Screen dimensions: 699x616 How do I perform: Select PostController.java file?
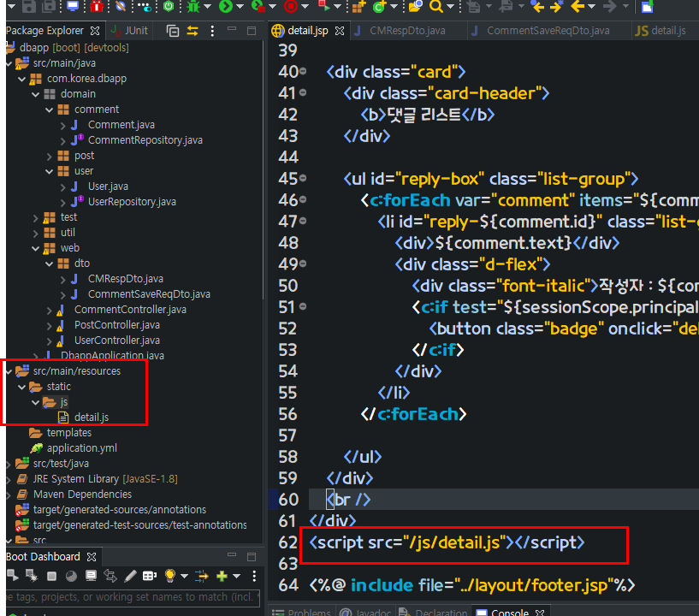117,325
